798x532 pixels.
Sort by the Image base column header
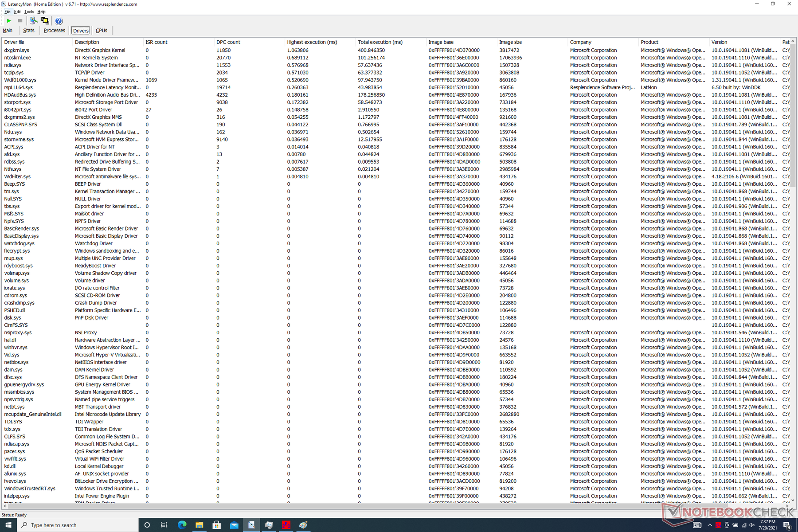pos(462,42)
